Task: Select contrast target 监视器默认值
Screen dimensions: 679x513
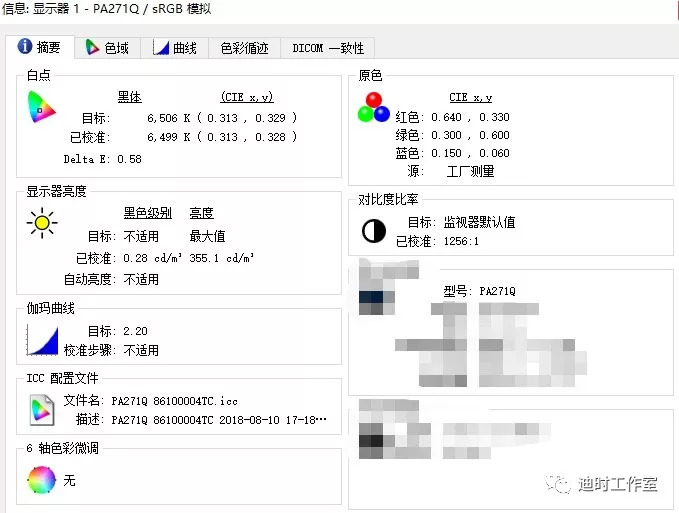Action: [x=479, y=222]
